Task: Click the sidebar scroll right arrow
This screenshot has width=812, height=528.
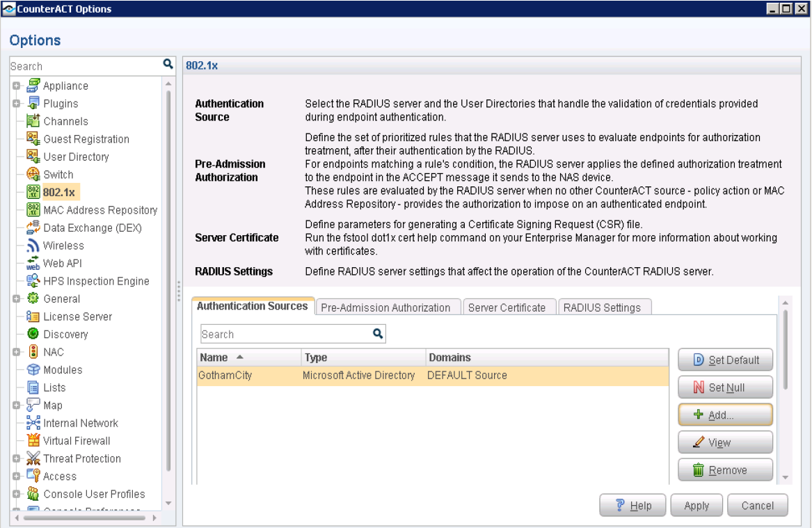Action: (x=154, y=518)
